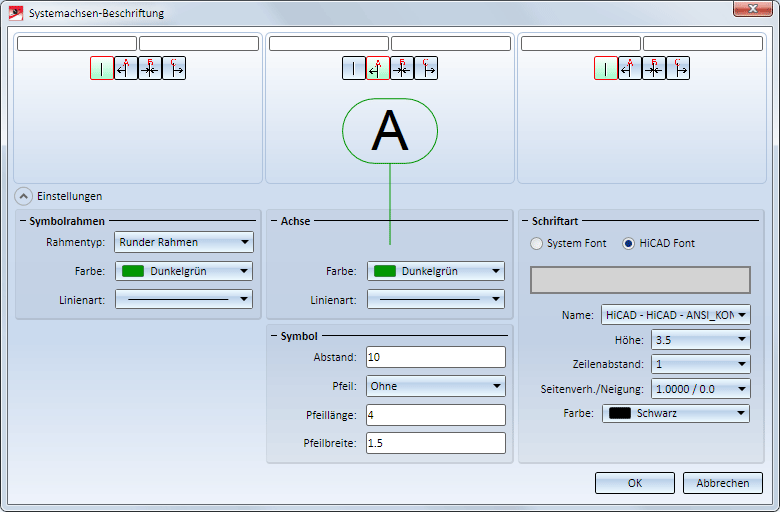Choose label-right 'C' alignment icon in right panel
This screenshot has width=780, height=512.
coord(678,68)
